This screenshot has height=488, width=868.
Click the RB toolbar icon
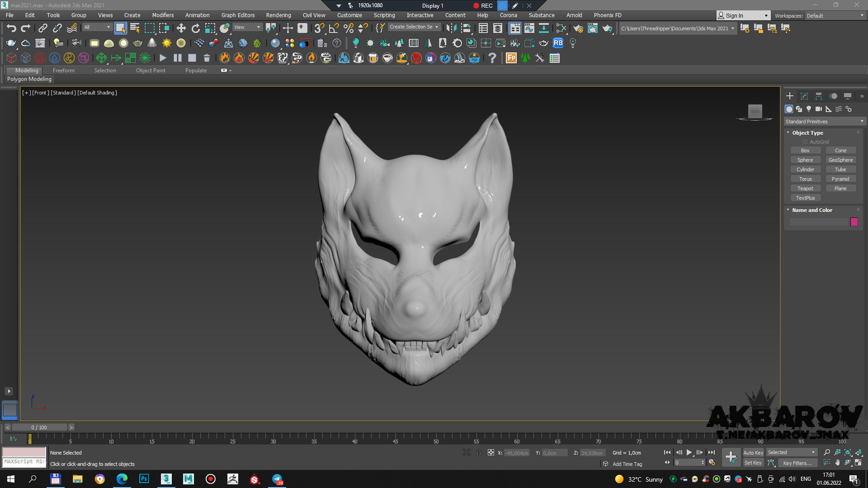(x=558, y=43)
